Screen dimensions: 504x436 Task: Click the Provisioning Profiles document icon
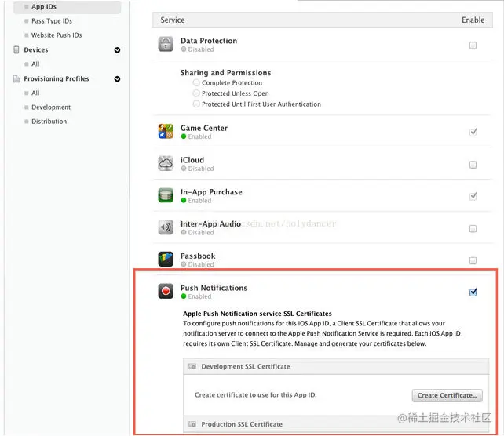[16, 78]
